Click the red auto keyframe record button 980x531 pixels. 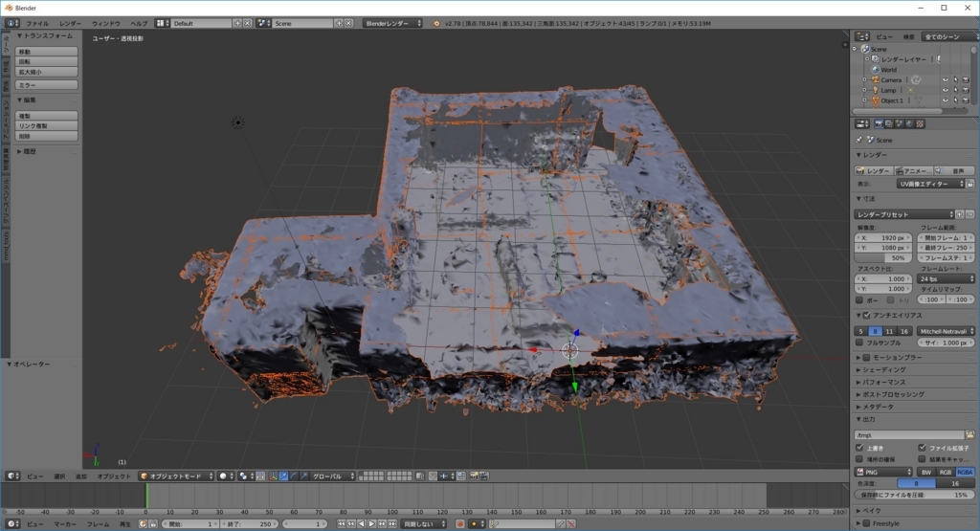[x=460, y=524]
